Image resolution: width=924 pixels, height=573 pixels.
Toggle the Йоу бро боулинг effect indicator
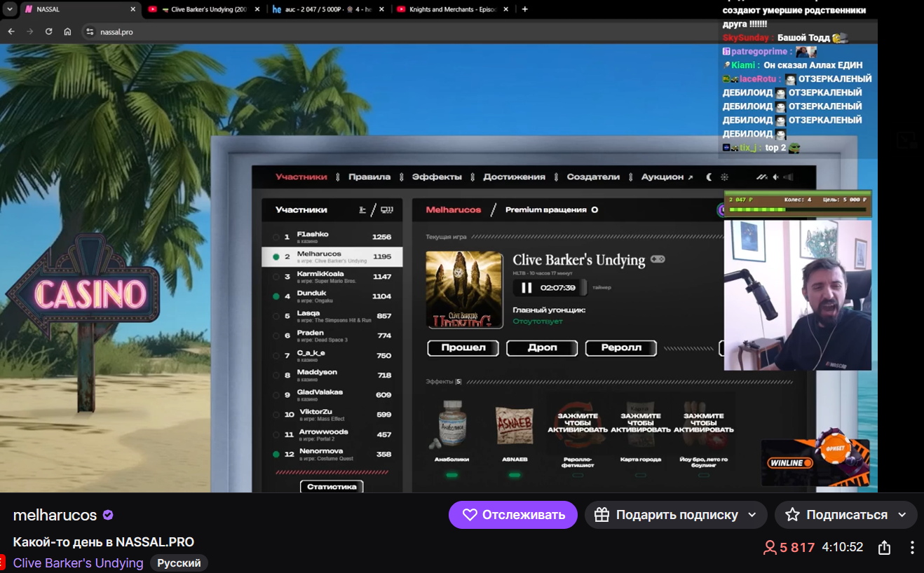pos(704,475)
